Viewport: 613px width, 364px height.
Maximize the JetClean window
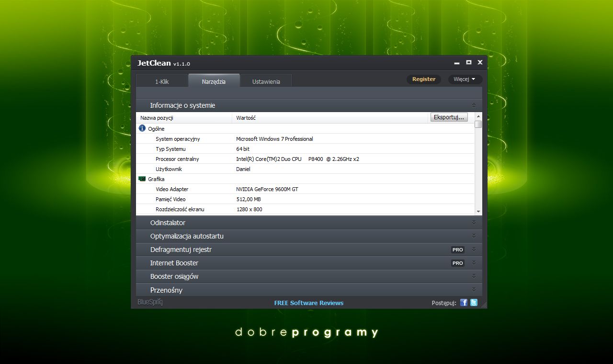click(469, 62)
